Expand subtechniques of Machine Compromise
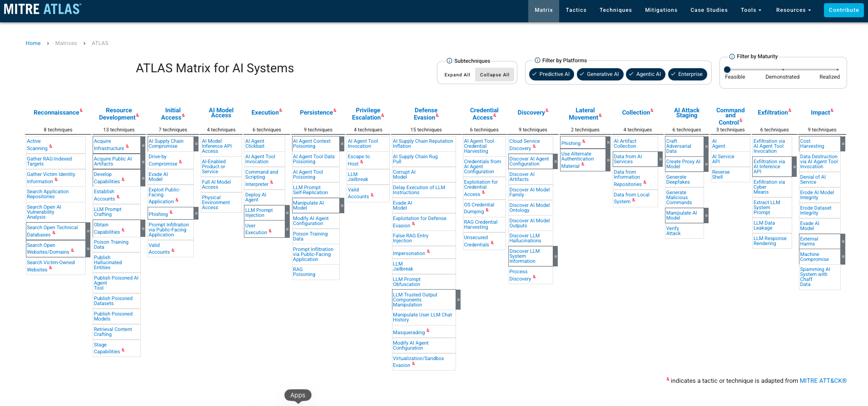This screenshot has height=406, width=868. [843, 257]
